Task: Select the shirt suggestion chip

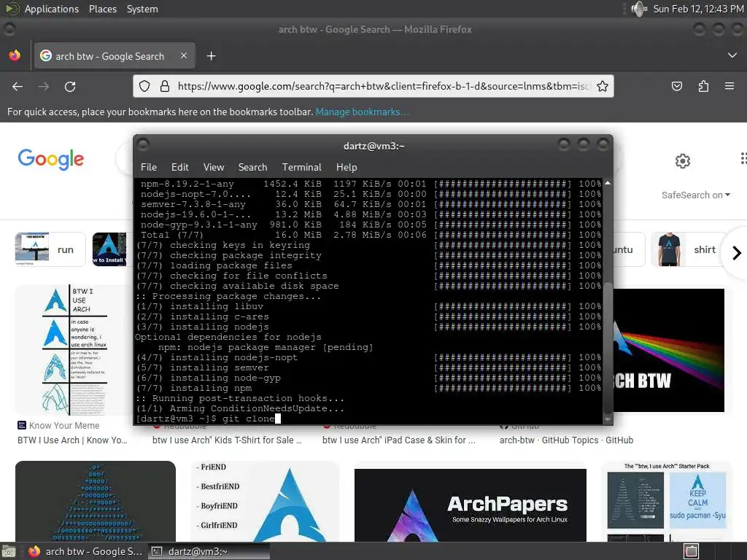Action: 689,249
